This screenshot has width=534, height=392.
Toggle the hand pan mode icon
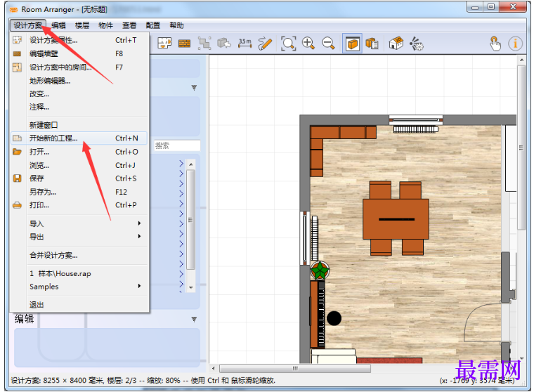(x=495, y=44)
